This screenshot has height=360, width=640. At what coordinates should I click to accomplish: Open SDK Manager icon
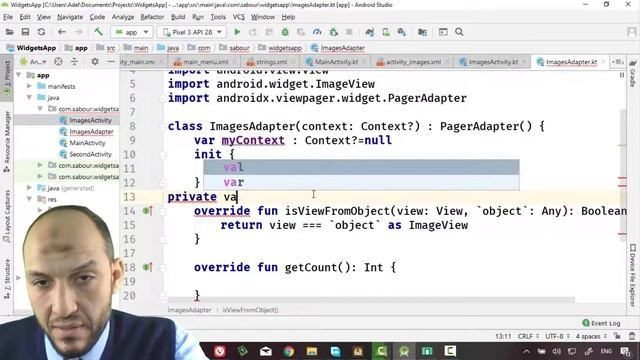pyautogui.click(x=402, y=32)
